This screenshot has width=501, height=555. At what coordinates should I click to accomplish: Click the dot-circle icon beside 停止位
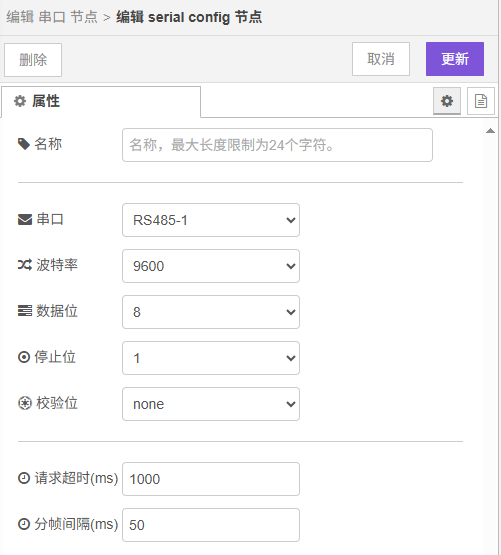coord(24,357)
